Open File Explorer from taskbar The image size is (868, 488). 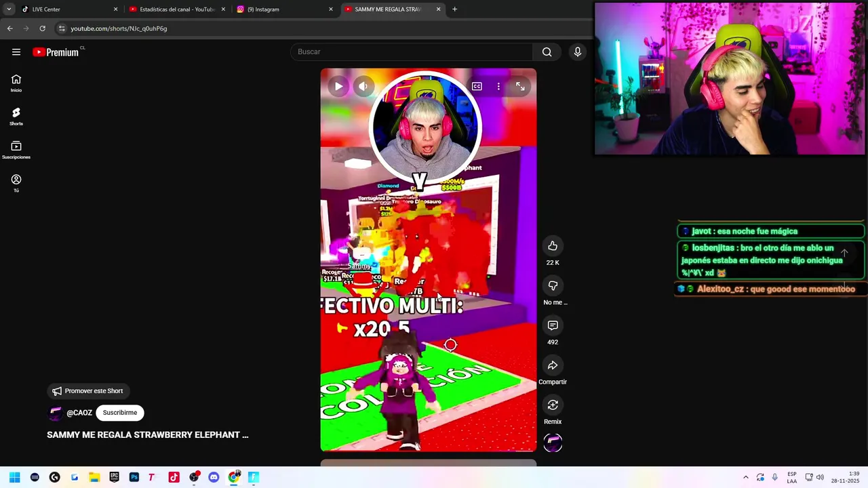[x=94, y=477]
